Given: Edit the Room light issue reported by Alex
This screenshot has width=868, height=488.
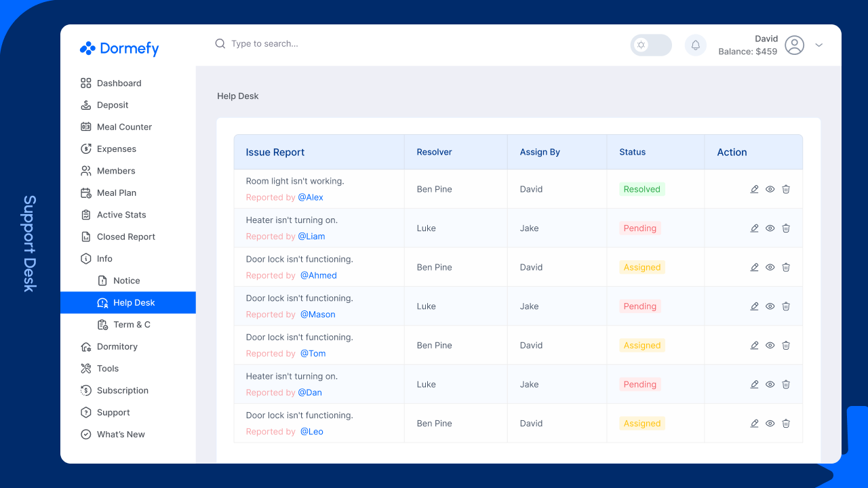Looking at the screenshot, I should point(754,189).
